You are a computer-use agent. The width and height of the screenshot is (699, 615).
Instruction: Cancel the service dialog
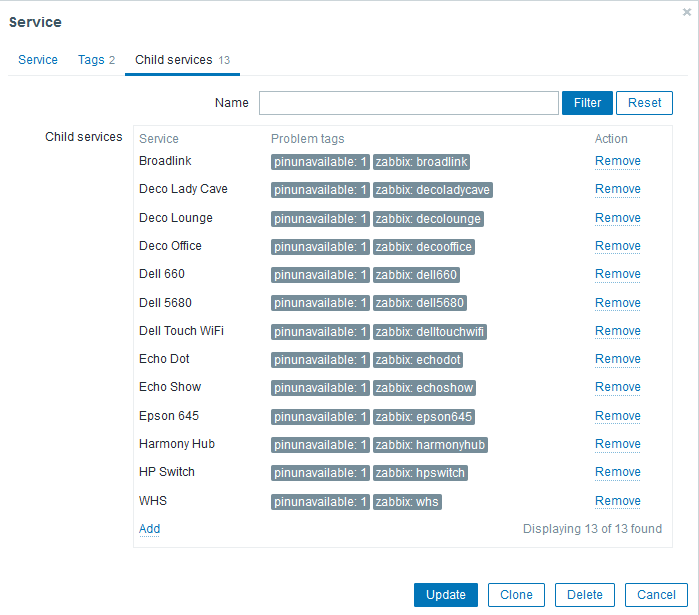[x=656, y=595]
